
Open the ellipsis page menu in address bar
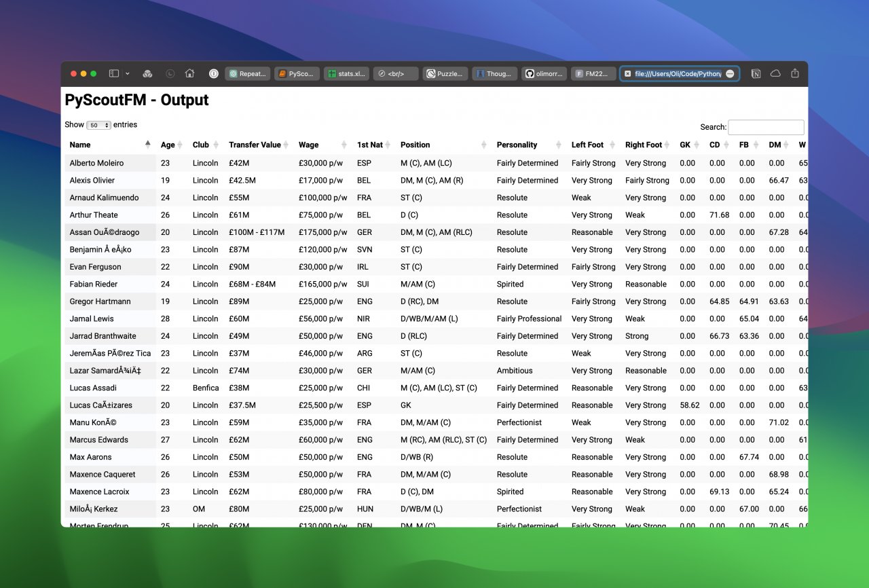pos(730,73)
